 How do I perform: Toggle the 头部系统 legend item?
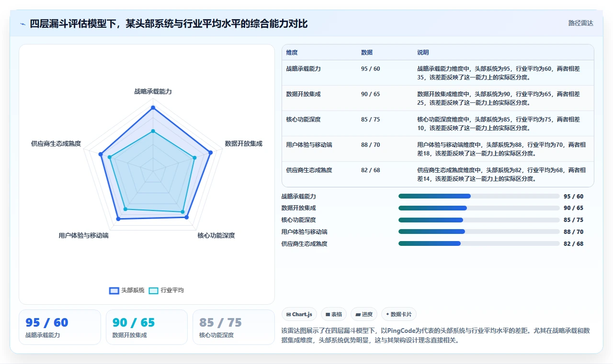tap(127, 290)
